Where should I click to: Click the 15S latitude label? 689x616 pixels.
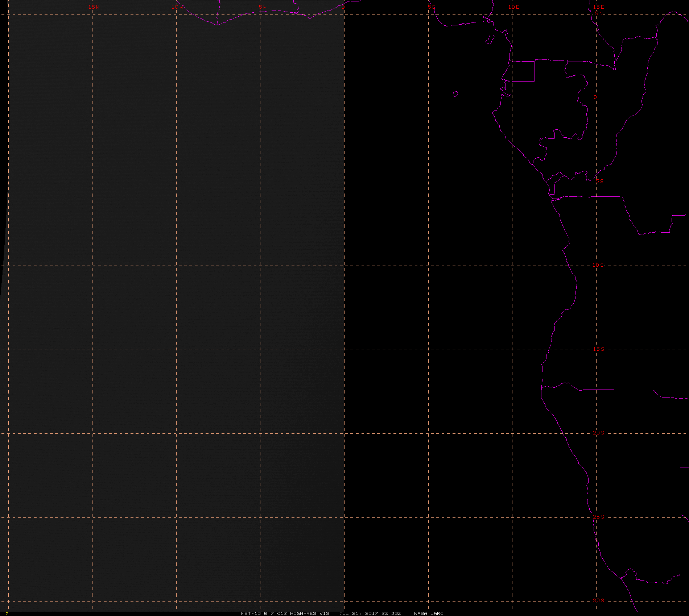tap(599, 349)
